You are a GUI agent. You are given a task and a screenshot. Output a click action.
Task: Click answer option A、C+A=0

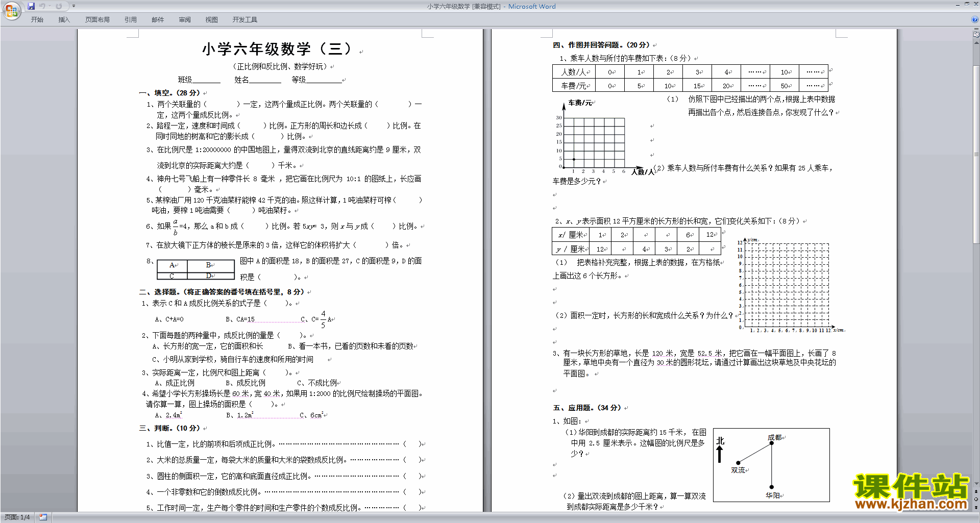point(169,319)
